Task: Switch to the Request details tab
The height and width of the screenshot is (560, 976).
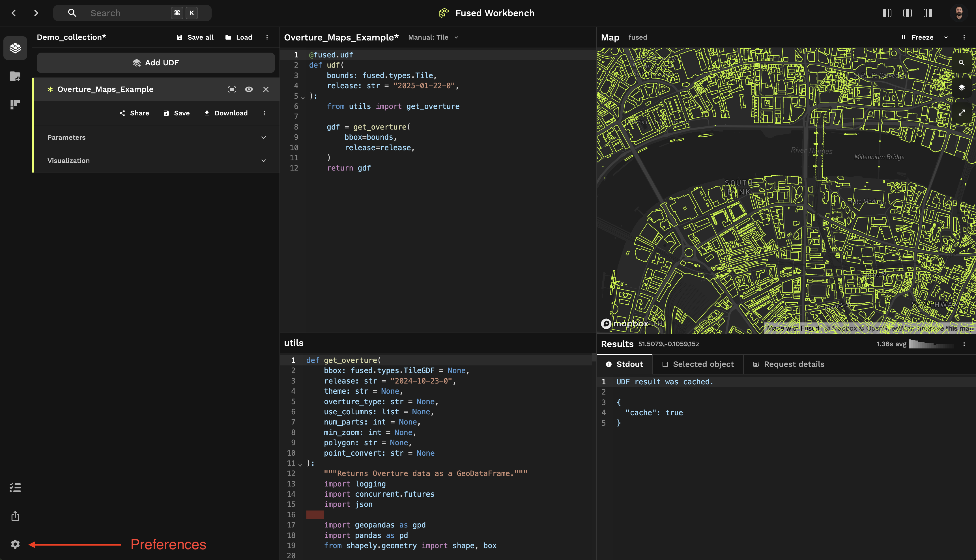Action: (789, 364)
